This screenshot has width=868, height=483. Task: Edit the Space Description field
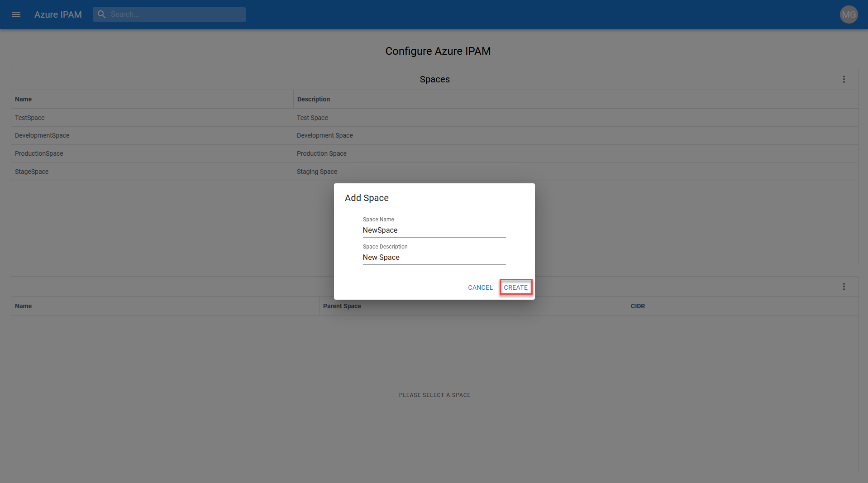(434, 258)
